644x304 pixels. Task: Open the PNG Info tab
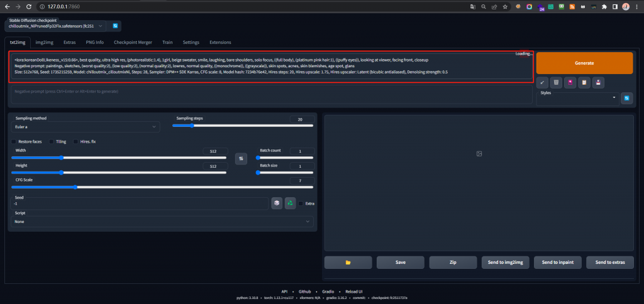[94, 42]
